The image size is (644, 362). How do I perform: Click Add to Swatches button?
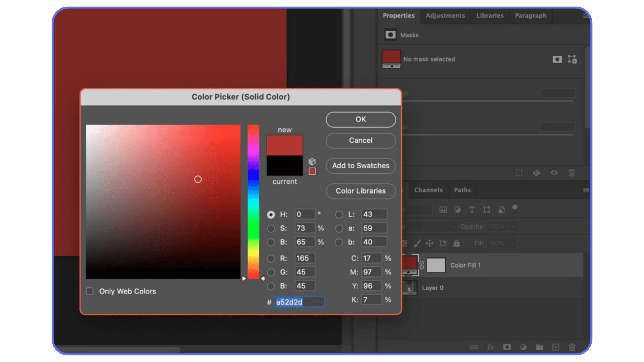coord(361,166)
